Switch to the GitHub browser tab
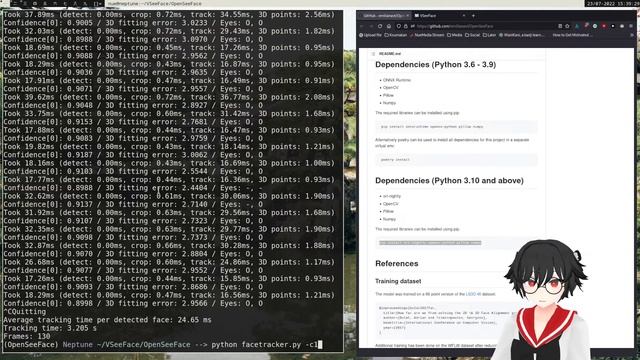This screenshot has width=640, height=360. pos(384,16)
